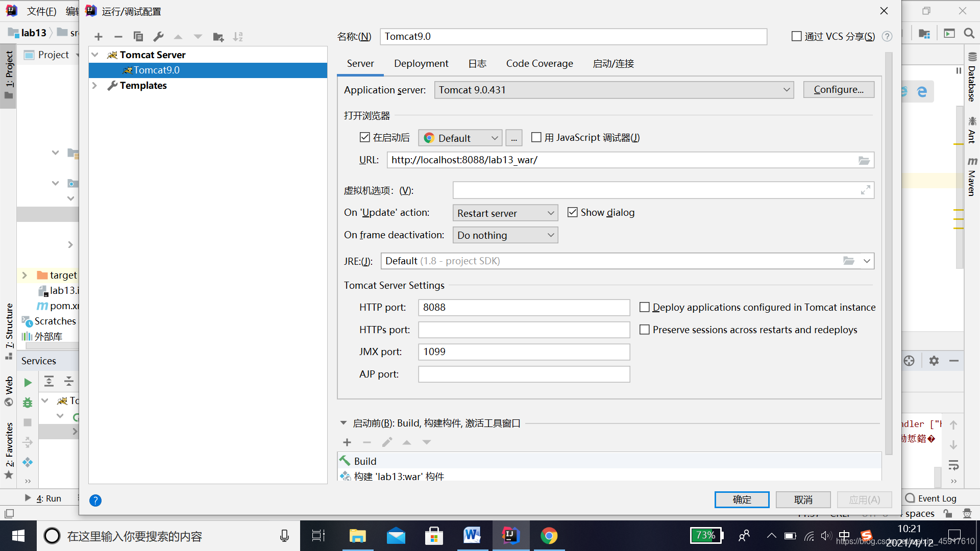Open the JRE dropdown arrow
Image resolution: width=980 pixels, height=551 pixels.
point(867,261)
